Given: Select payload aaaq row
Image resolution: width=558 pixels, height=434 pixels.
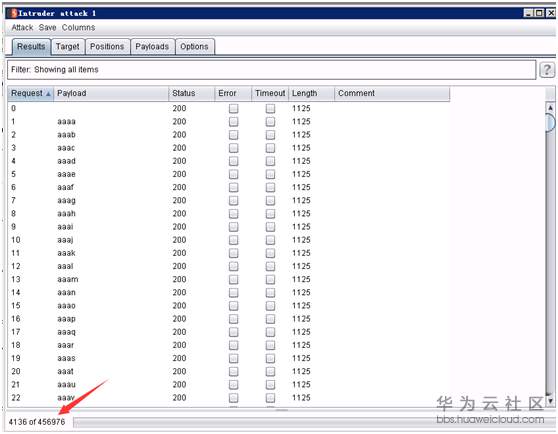Looking at the screenshot, I should (x=228, y=332).
